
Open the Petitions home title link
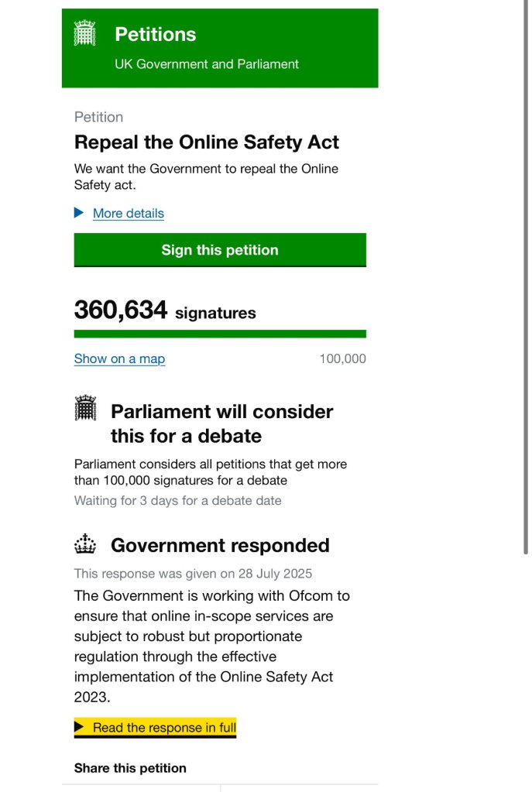[x=155, y=34]
